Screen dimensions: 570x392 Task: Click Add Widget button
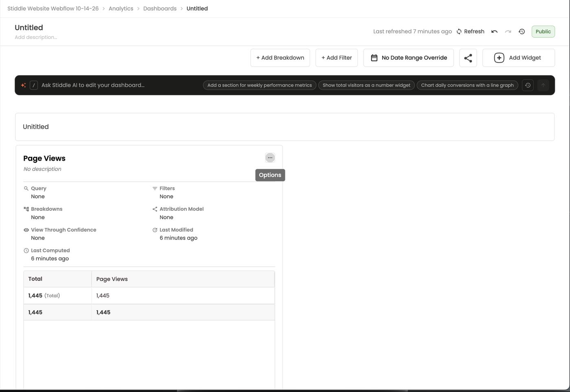518,58
